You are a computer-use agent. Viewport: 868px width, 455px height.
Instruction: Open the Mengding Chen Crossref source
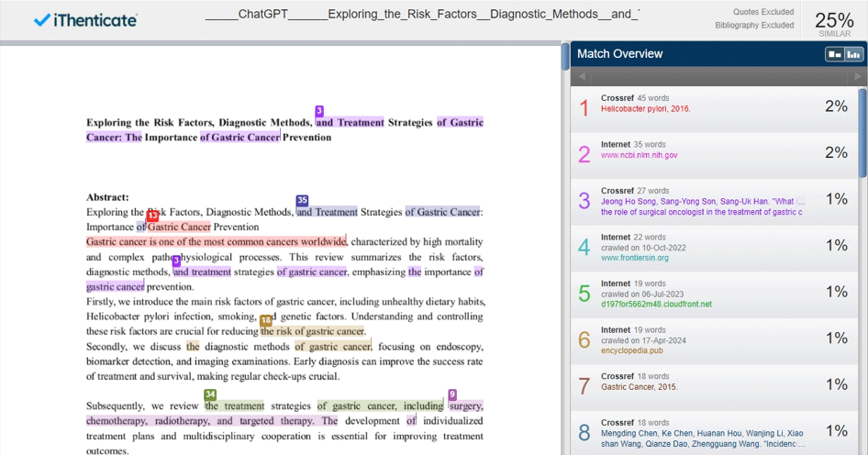point(703,439)
